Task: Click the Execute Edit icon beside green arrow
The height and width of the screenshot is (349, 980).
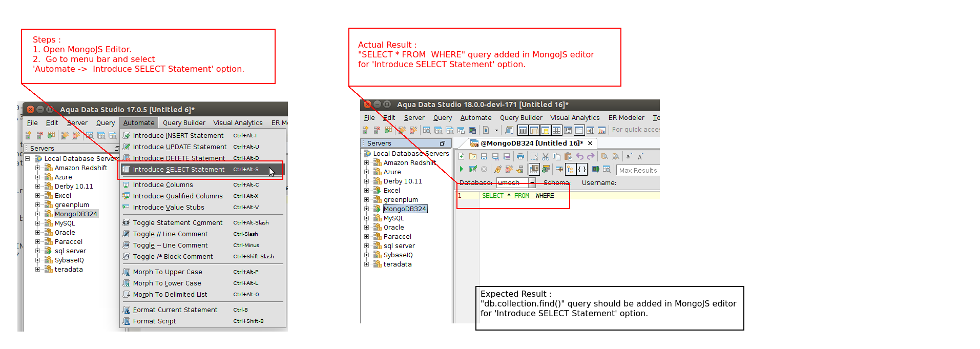Action: click(473, 169)
